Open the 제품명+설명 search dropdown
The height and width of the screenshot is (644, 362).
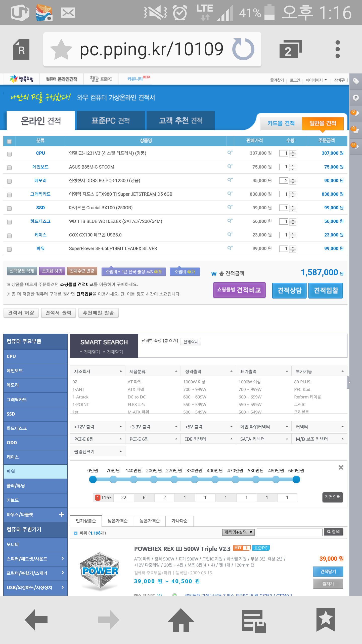tap(238, 532)
